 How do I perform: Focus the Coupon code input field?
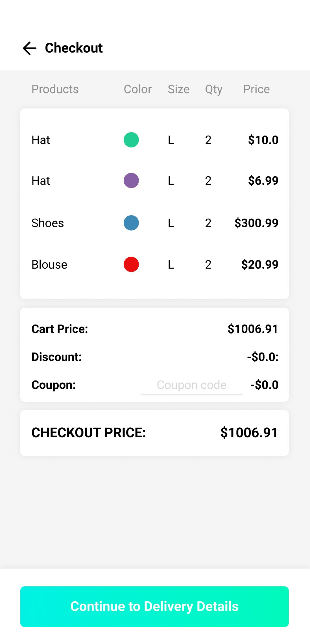(x=191, y=385)
